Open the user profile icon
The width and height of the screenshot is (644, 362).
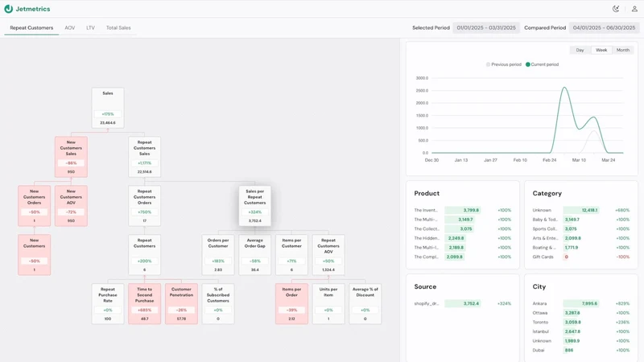(634, 9)
